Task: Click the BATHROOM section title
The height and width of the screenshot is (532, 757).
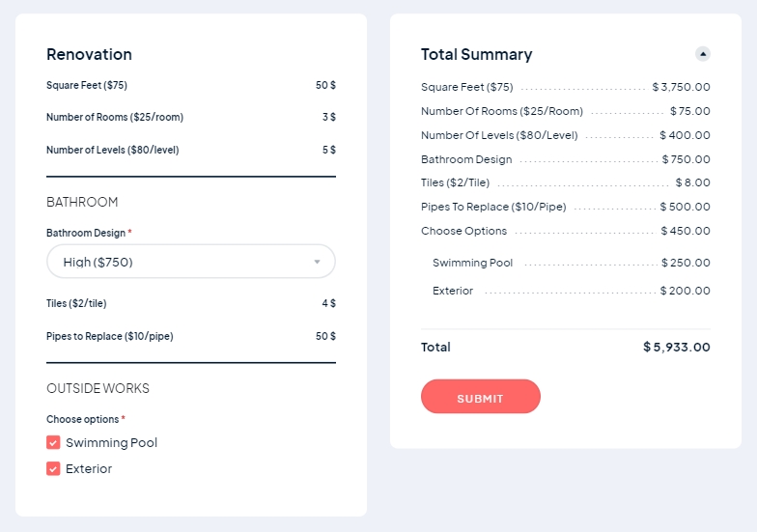Action: point(82,202)
